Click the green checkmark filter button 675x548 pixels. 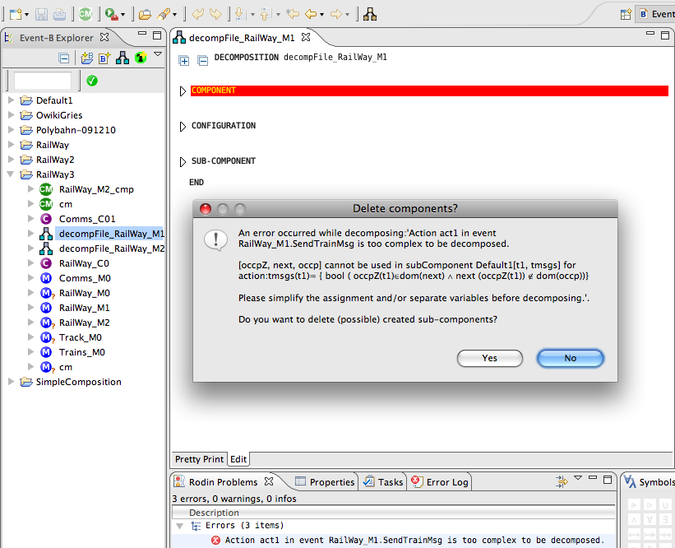pos(92,80)
